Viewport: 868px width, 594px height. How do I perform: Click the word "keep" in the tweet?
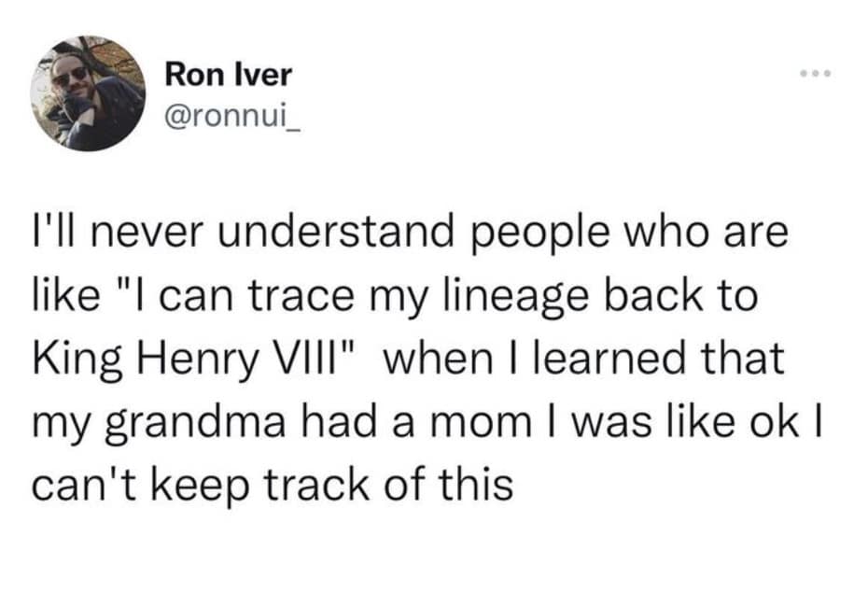pyautogui.click(x=192, y=486)
